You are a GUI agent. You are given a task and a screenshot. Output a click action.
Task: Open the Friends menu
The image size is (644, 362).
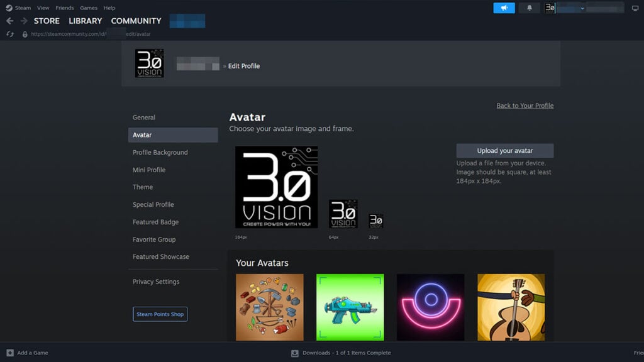pyautogui.click(x=64, y=8)
